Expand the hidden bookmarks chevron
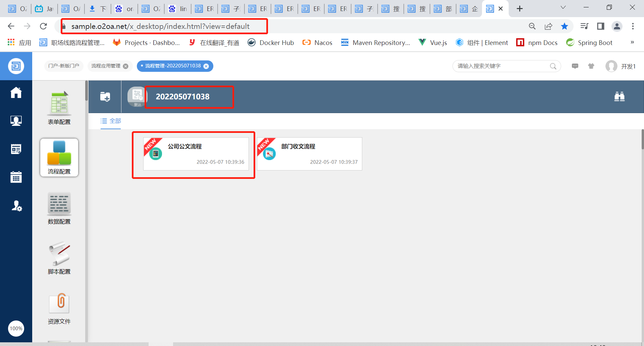Screen dimensions: 644x346 632,42
